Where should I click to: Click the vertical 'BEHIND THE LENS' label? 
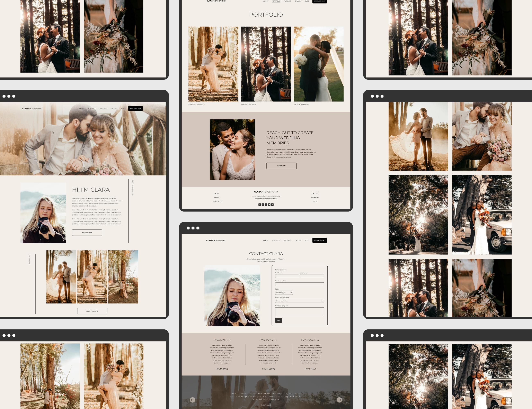[133, 188]
